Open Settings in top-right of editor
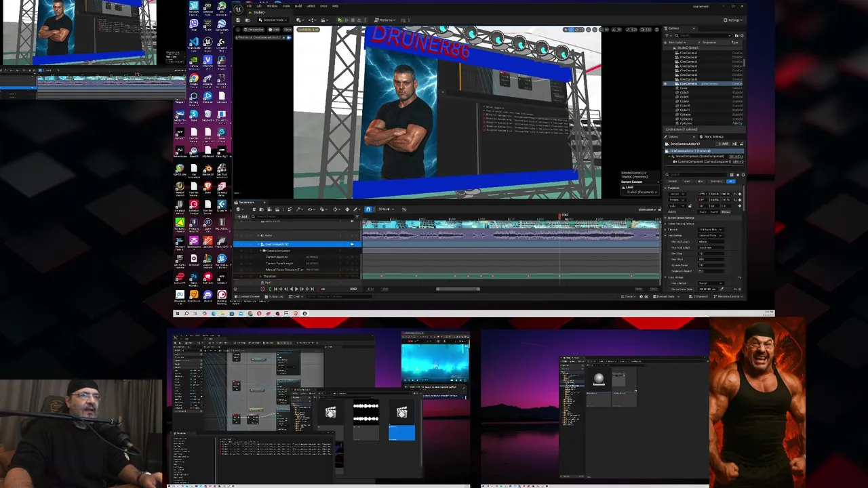 (732, 20)
